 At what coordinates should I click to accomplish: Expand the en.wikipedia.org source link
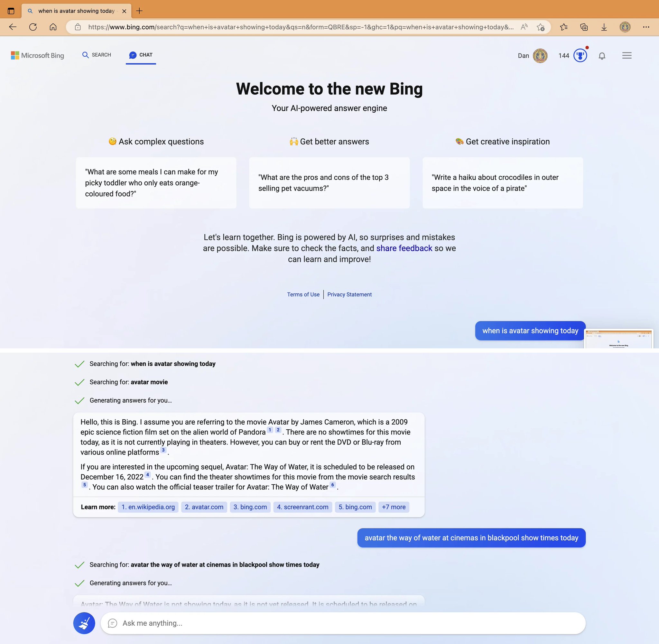[148, 507]
